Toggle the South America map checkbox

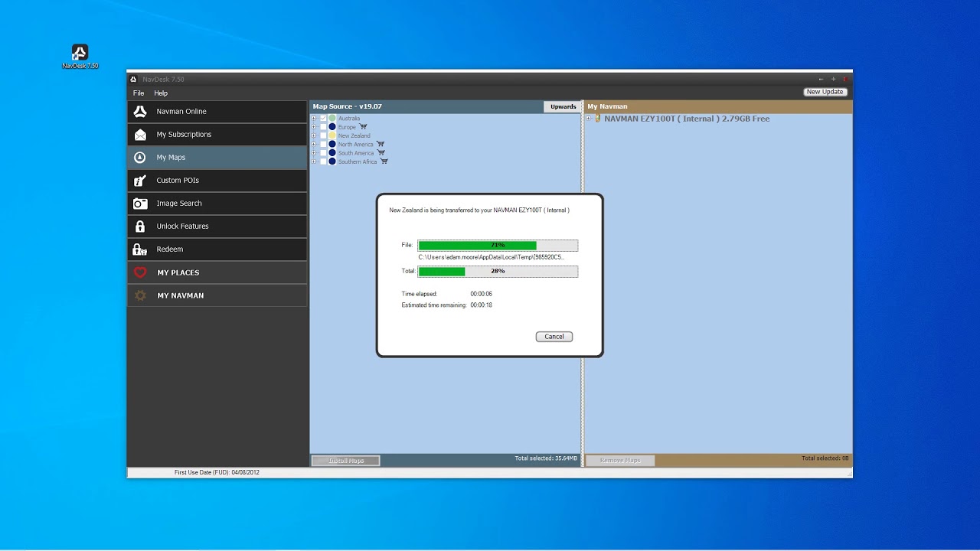(323, 153)
